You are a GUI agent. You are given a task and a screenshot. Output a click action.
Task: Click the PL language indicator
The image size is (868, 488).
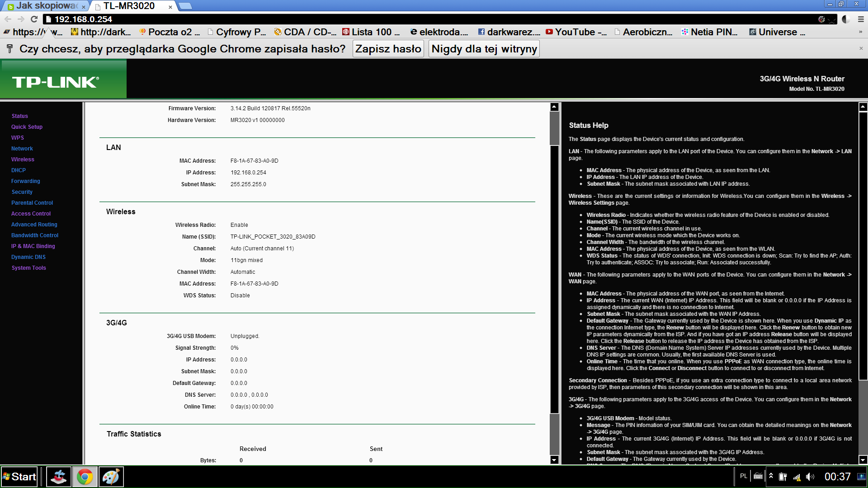[744, 476]
